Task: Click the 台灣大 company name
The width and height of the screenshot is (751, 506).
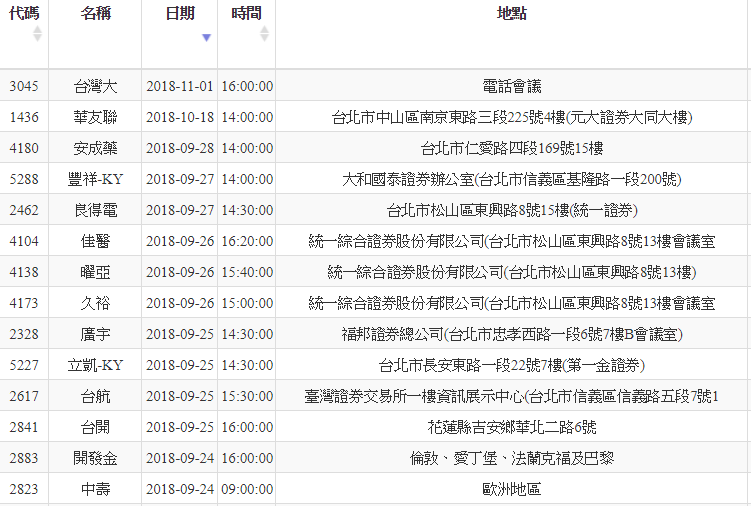Action: click(96, 86)
